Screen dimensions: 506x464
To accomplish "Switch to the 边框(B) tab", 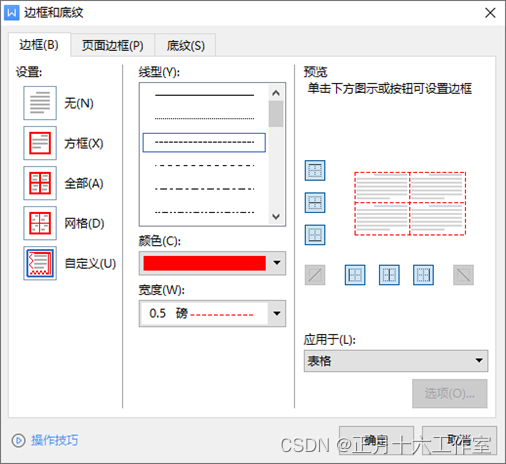I will 39,45.
